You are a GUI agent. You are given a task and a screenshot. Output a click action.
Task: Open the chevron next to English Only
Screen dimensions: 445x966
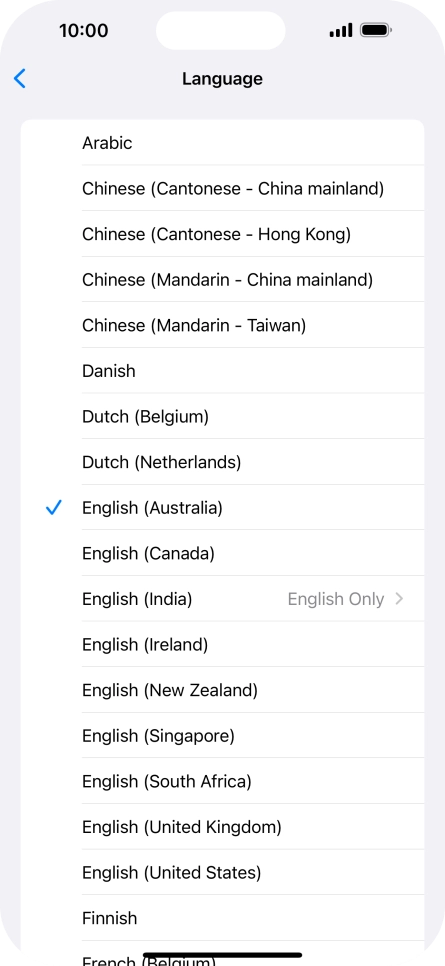click(x=399, y=598)
